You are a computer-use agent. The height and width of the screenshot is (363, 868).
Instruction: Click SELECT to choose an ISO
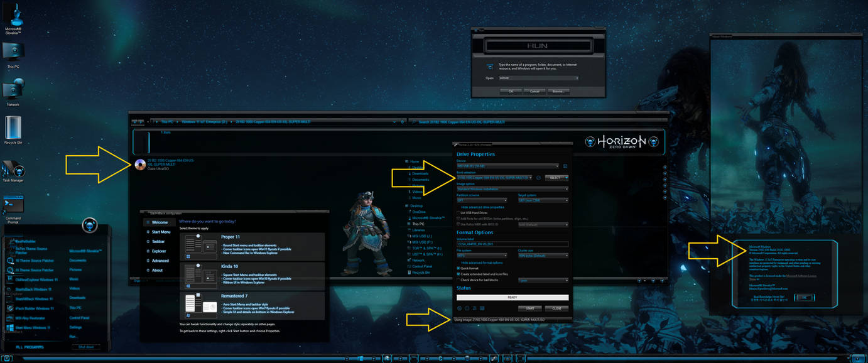pyautogui.click(x=555, y=178)
